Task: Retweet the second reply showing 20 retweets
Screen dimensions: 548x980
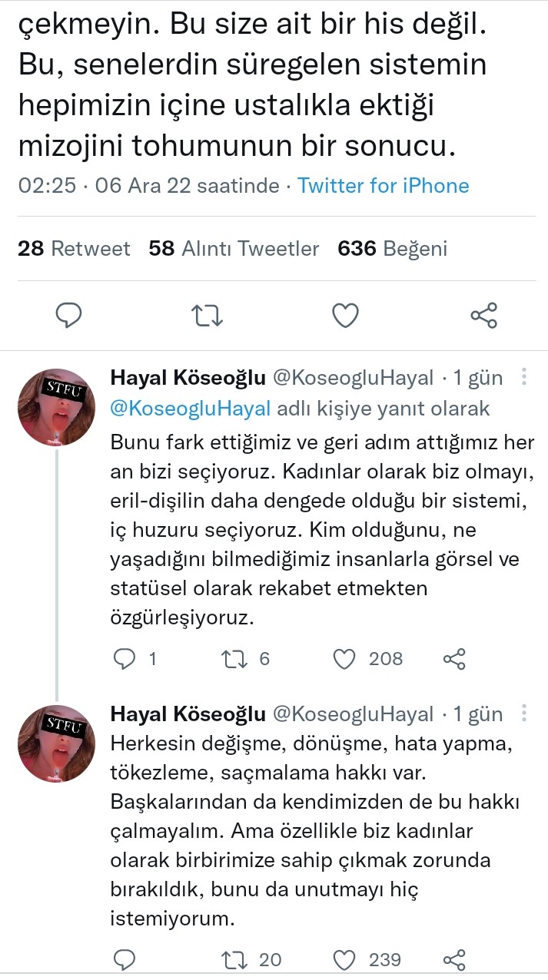Action: 234,959
